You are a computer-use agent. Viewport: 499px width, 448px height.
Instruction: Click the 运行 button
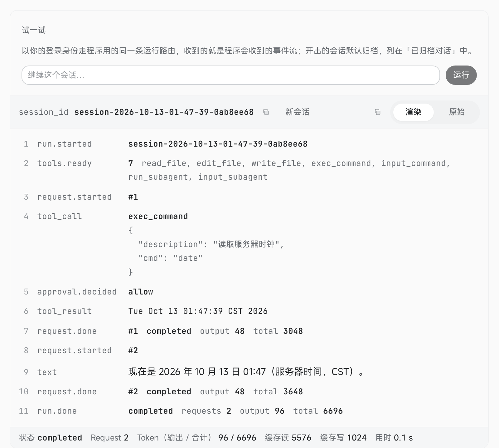click(x=461, y=75)
